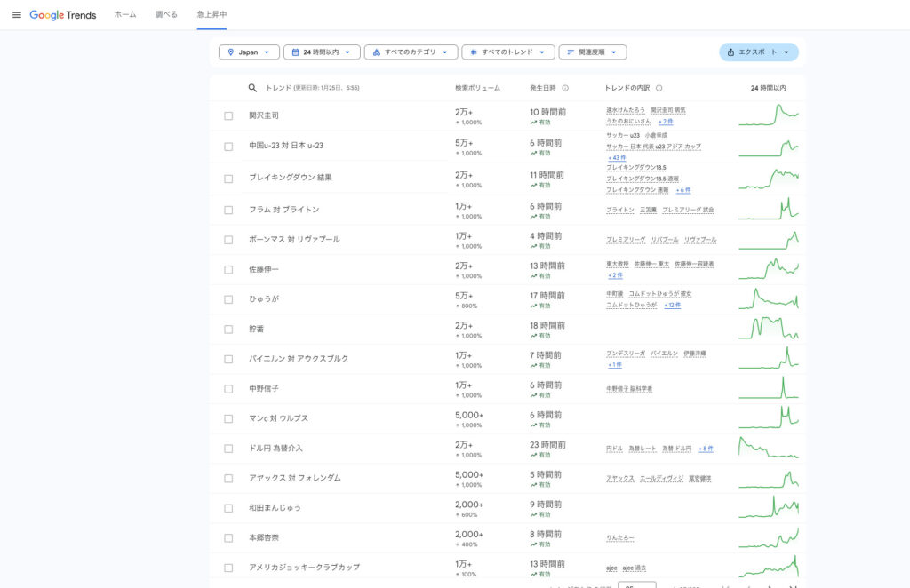Check the box for 関沢圭司 row
910x588 pixels.
[x=228, y=115]
